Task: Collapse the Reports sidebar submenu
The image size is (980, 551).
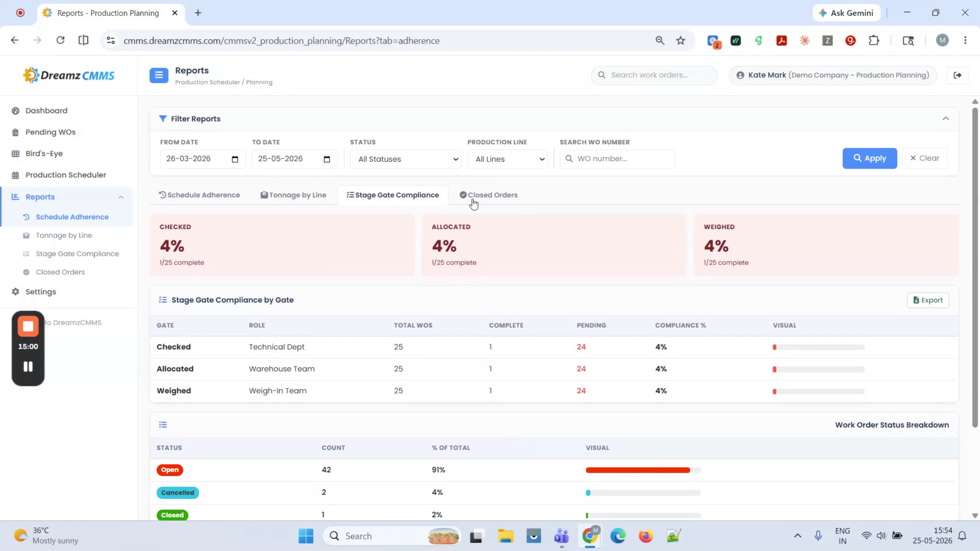Action: click(x=121, y=197)
